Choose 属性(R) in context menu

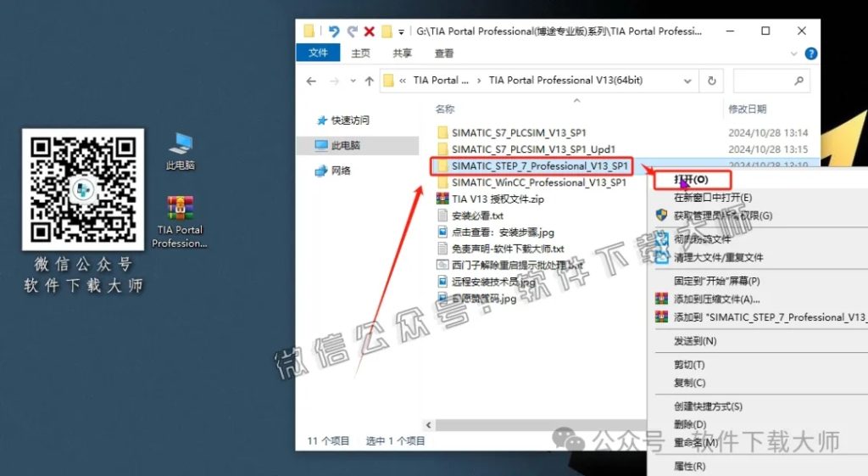click(690, 467)
